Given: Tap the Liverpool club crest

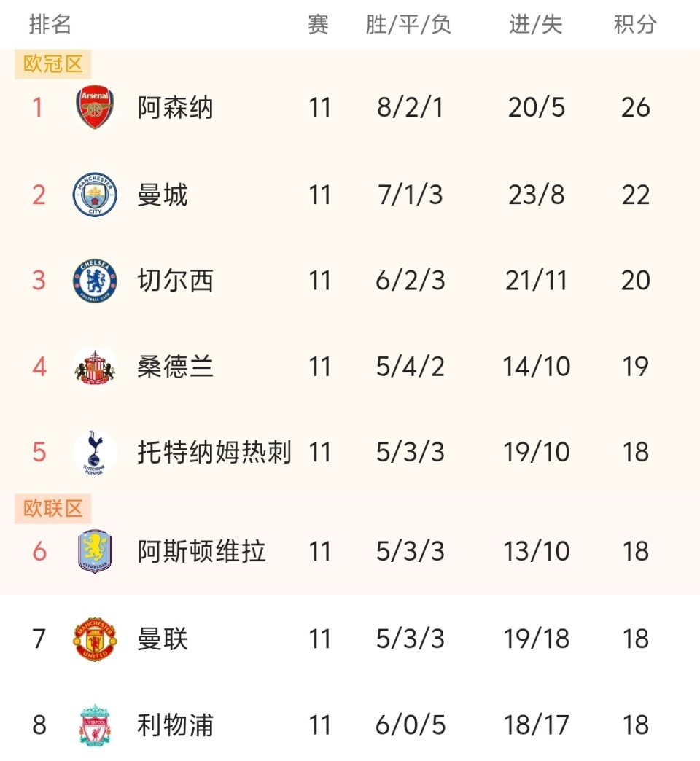Looking at the screenshot, I should pyautogui.click(x=95, y=725).
